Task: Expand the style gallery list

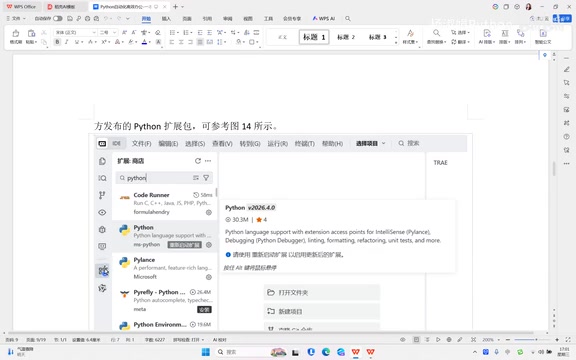Action: pos(396,43)
